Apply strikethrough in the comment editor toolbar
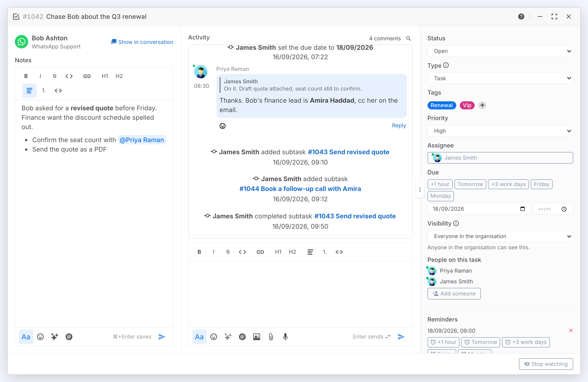588x382 pixels. click(228, 252)
